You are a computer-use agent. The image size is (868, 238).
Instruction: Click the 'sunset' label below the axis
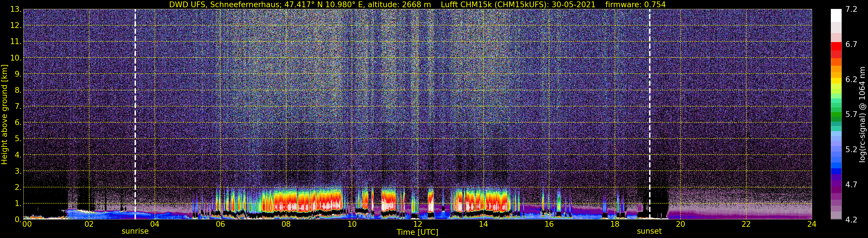click(x=649, y=231)
